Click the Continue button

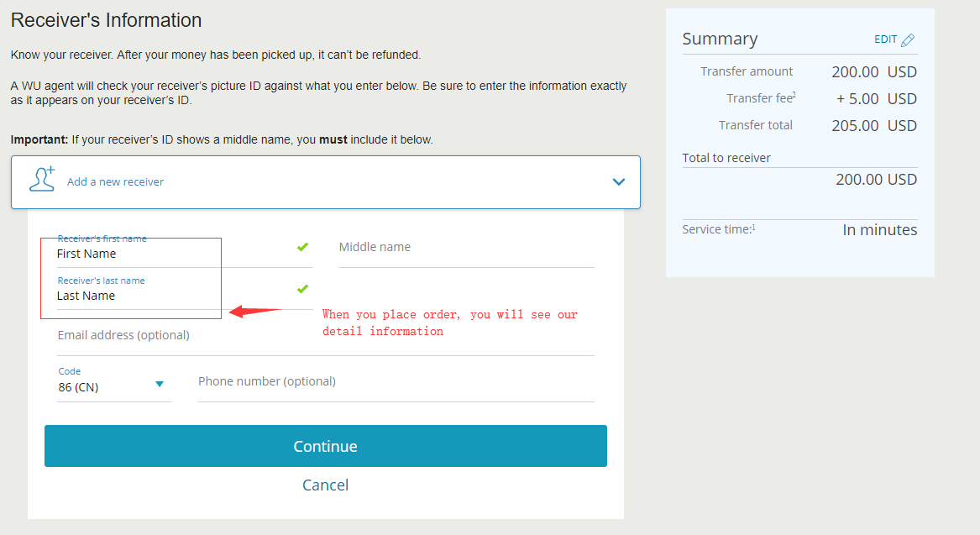326,446
